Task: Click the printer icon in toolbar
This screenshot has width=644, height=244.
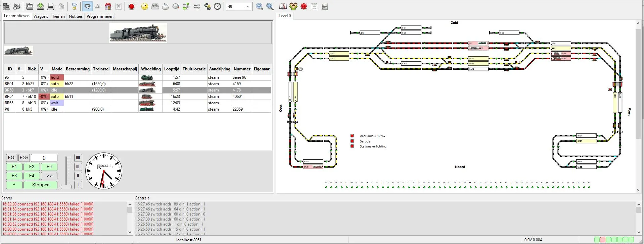Action: (51, 6)
